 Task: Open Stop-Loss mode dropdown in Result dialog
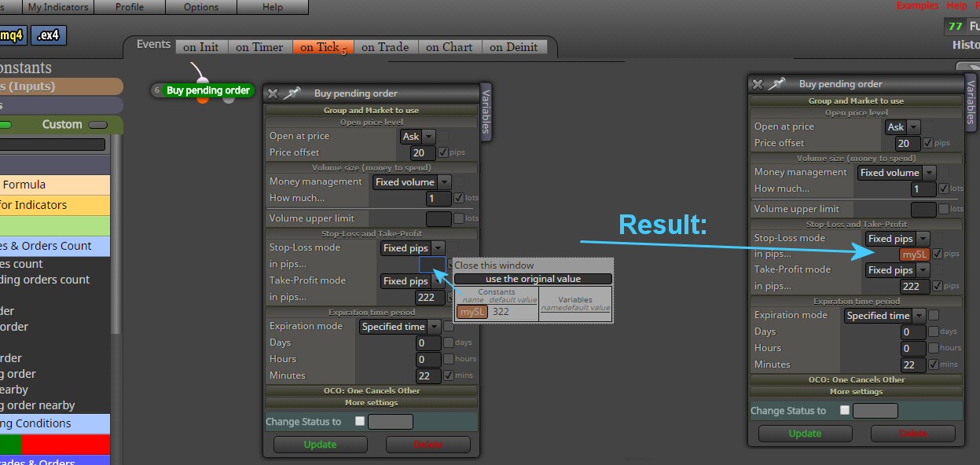point(897,239)
